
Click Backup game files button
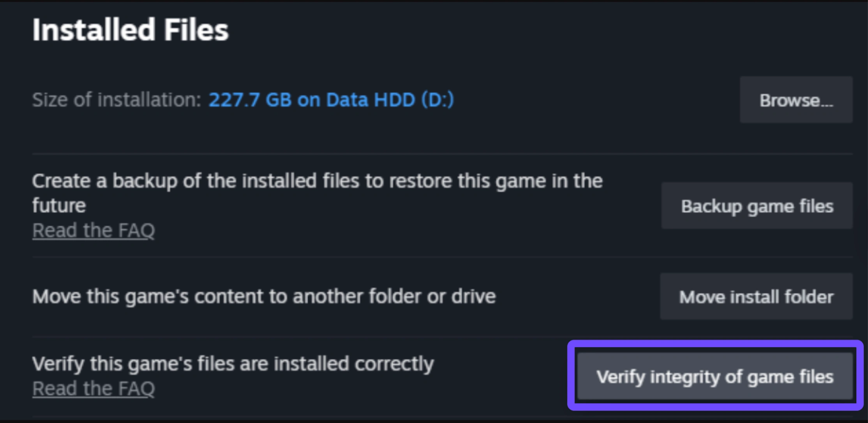757,206
